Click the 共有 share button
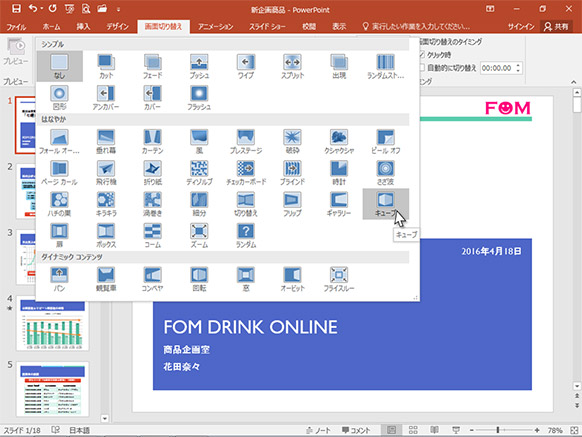Image resolution: width=582 pixels, height=437 pixels. click(x=556, y=26)
